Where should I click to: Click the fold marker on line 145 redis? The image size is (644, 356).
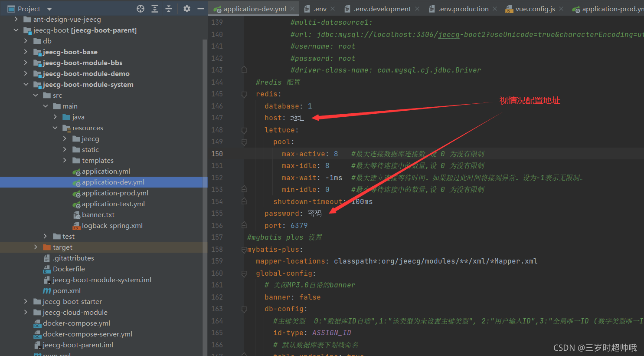click(x=244, y=94)
